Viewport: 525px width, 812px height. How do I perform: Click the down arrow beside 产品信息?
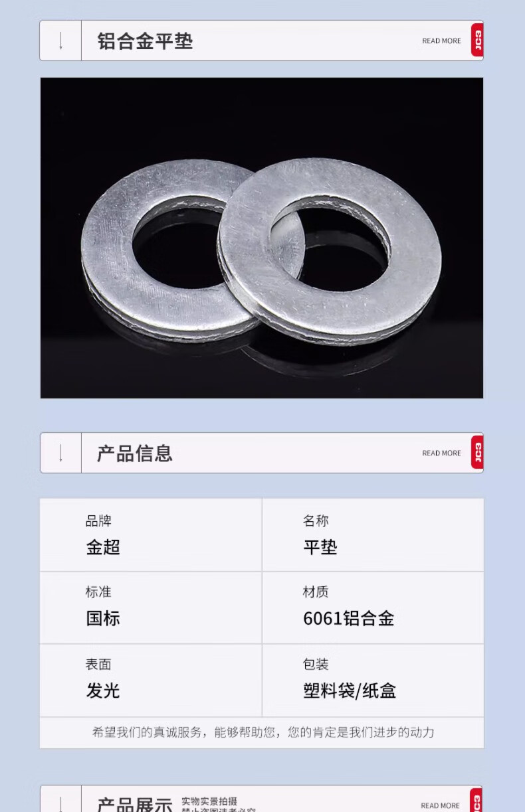[61, 453]
